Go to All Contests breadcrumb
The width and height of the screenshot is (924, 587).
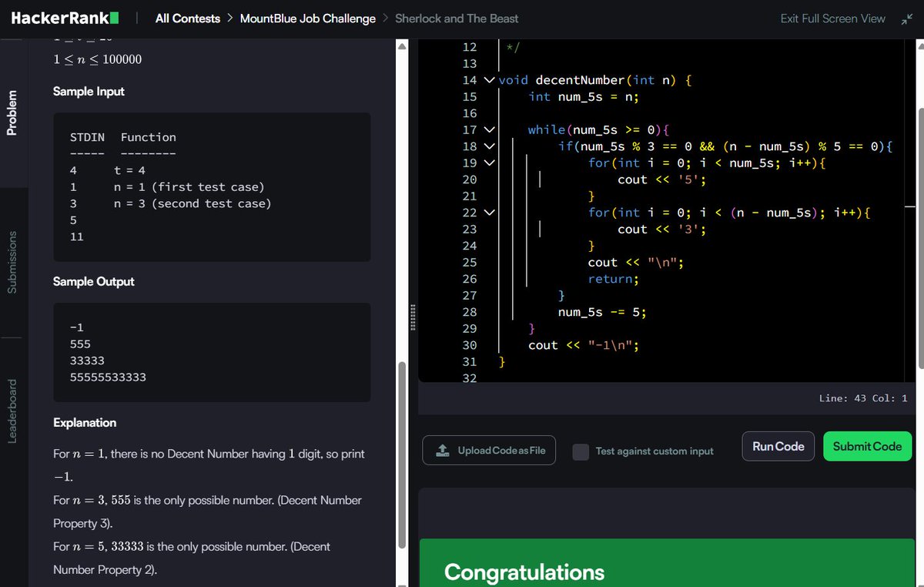(188, 18)
